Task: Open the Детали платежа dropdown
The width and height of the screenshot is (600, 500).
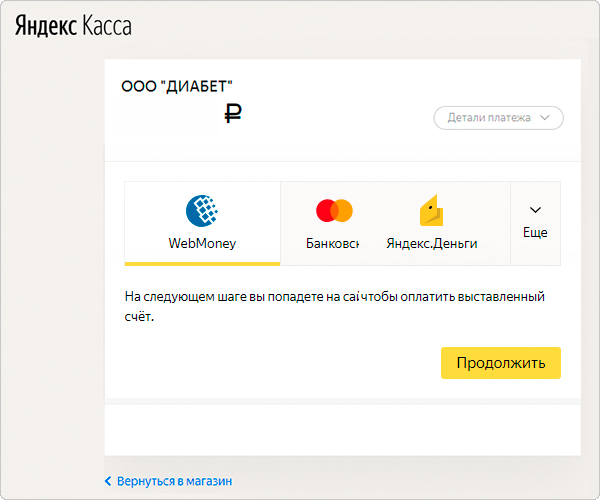Action: point(498,118)
